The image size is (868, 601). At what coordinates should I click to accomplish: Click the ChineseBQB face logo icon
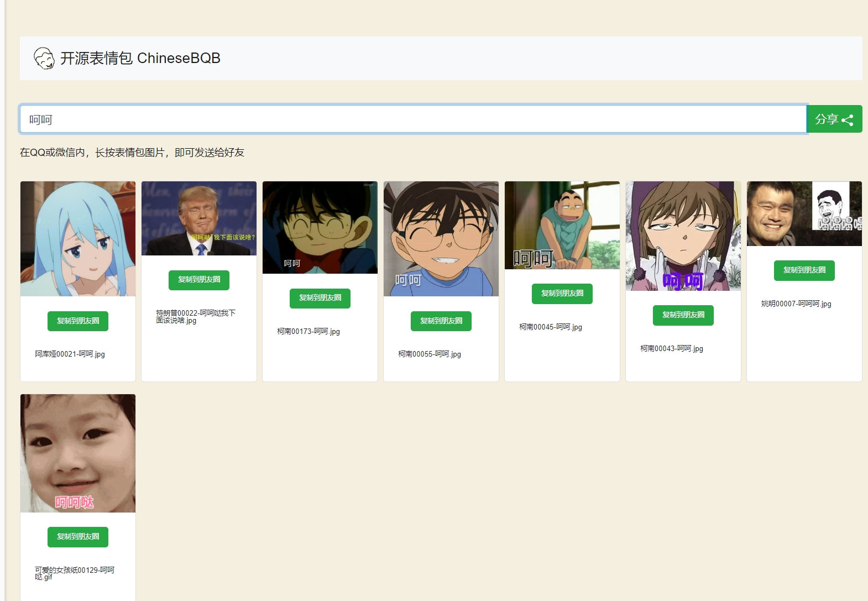pos(44,58)
